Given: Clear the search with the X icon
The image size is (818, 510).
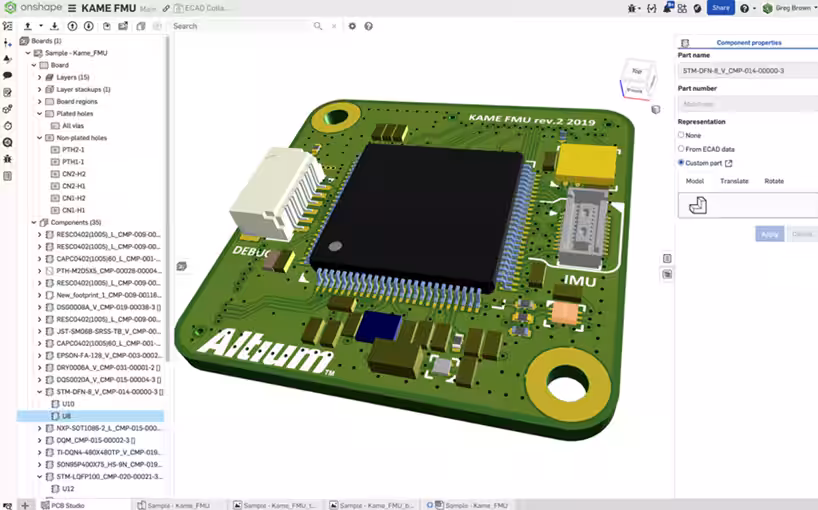Looking at the screenshot, I should pyautogui.click(x=334, y=26).
